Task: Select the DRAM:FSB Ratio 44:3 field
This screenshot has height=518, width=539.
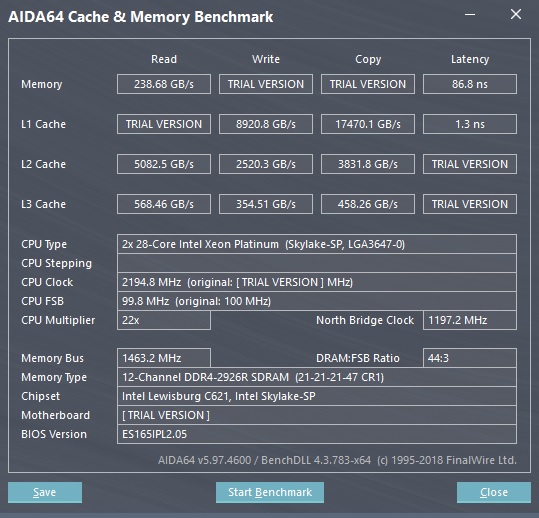Action: [470, 358]
